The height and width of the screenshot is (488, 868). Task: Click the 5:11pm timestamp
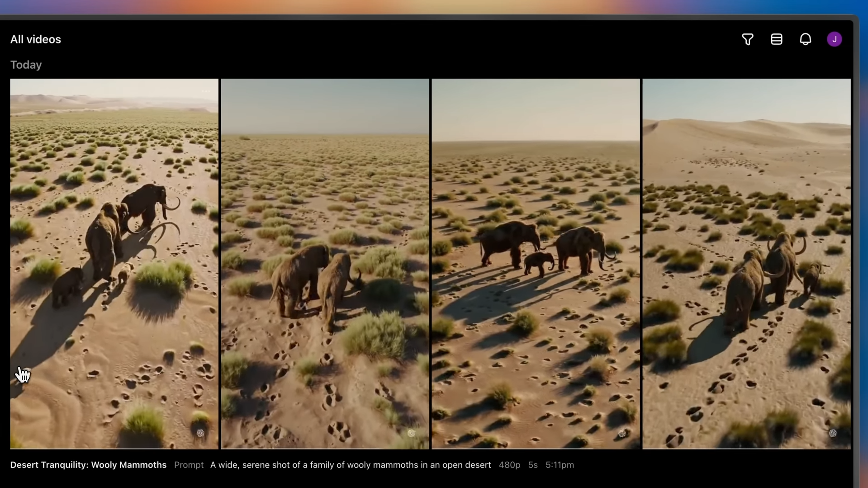pos(560,465)
